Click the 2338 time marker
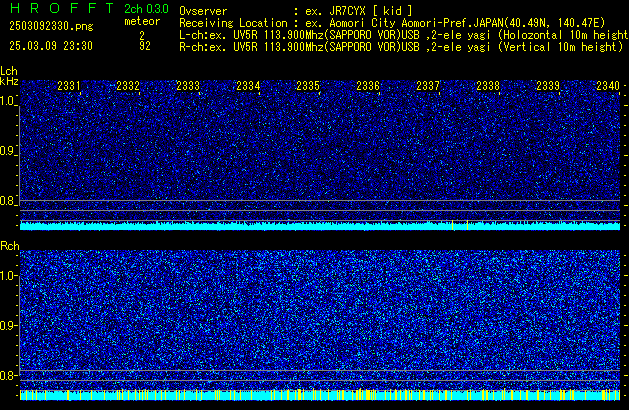629x410 pixels. point(488,86)
